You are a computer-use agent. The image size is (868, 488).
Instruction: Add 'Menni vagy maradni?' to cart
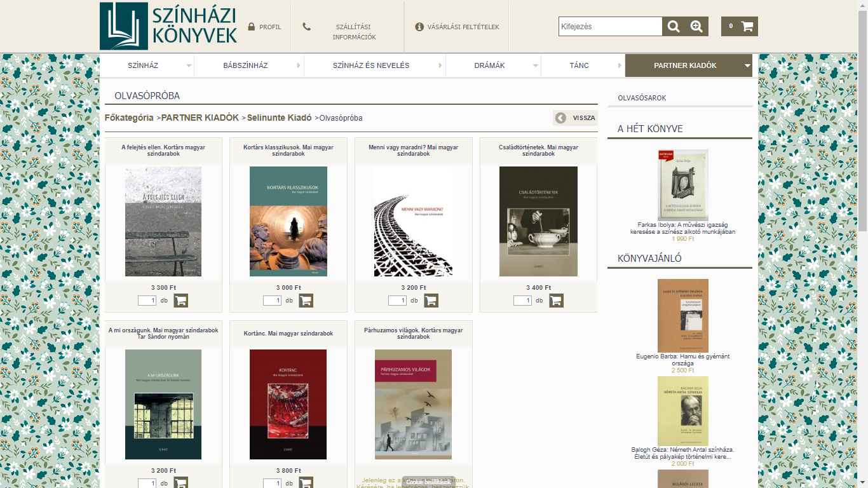tap(431, 301)
